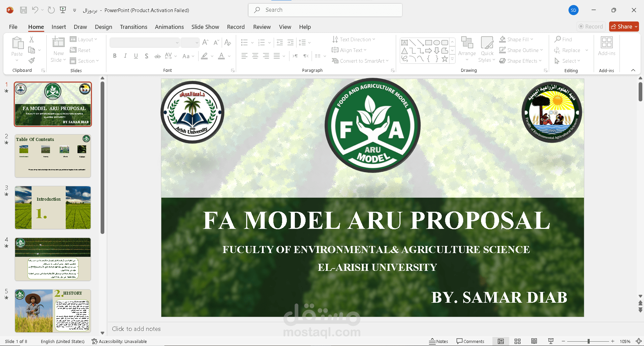Click the Copy icon in Clipboard group

tap(32, 50)
